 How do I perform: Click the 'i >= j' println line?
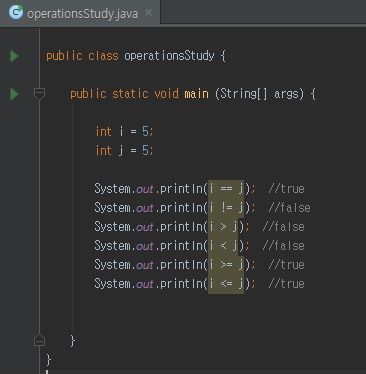tap(199, 265)
